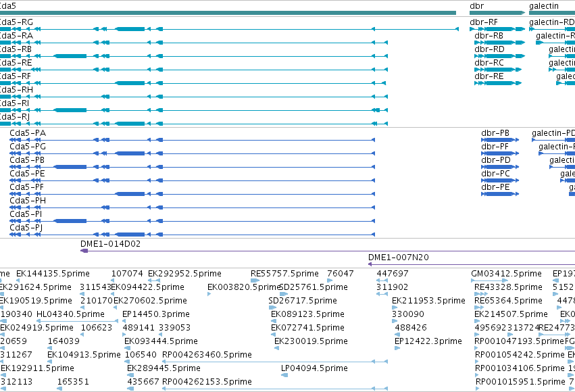Select EST EP12422.3prime
575x392 pixels.
point(428,341)
